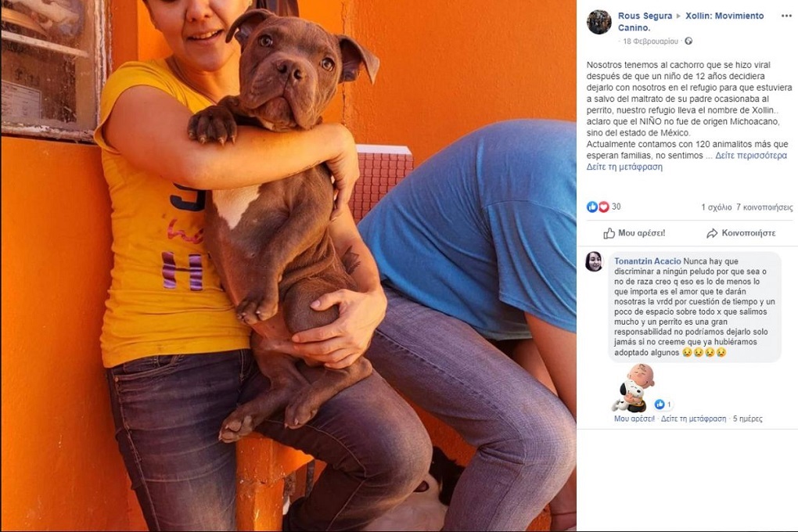This screenshot has width=798, height=532.
Task: Open the Xollin: Movimiento Canino group
Action: point(691,22)
